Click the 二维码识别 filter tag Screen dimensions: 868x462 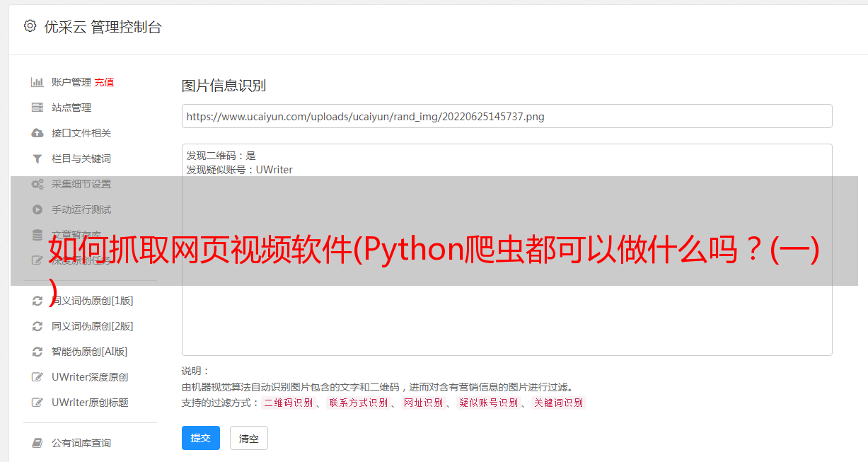pos(288,403)
